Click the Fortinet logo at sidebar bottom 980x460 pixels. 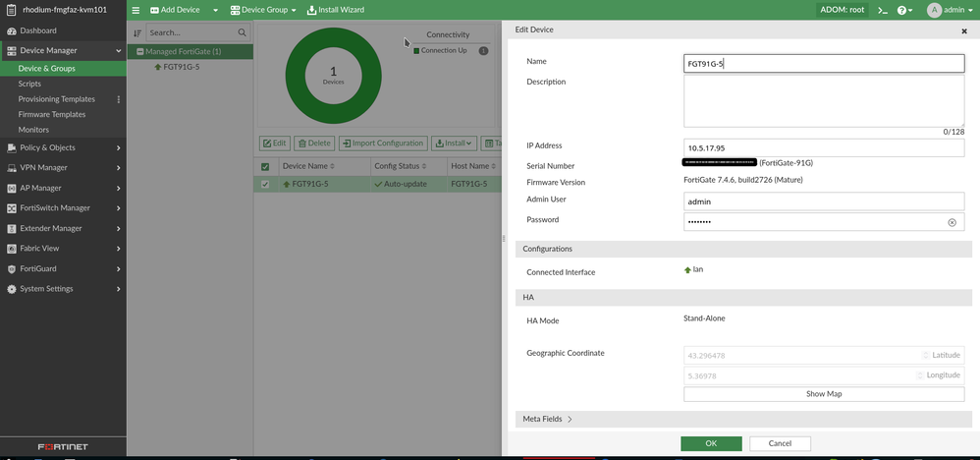click(x=63, y=447)
